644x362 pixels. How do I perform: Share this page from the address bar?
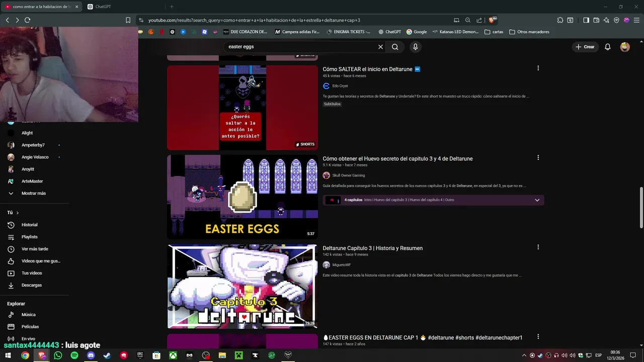(479, 20)
